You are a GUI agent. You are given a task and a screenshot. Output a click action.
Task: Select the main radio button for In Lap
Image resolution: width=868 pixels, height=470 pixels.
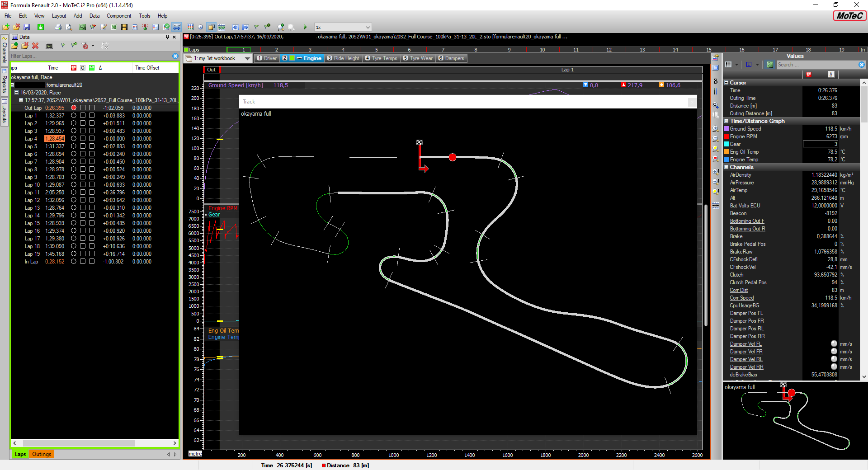74,262
